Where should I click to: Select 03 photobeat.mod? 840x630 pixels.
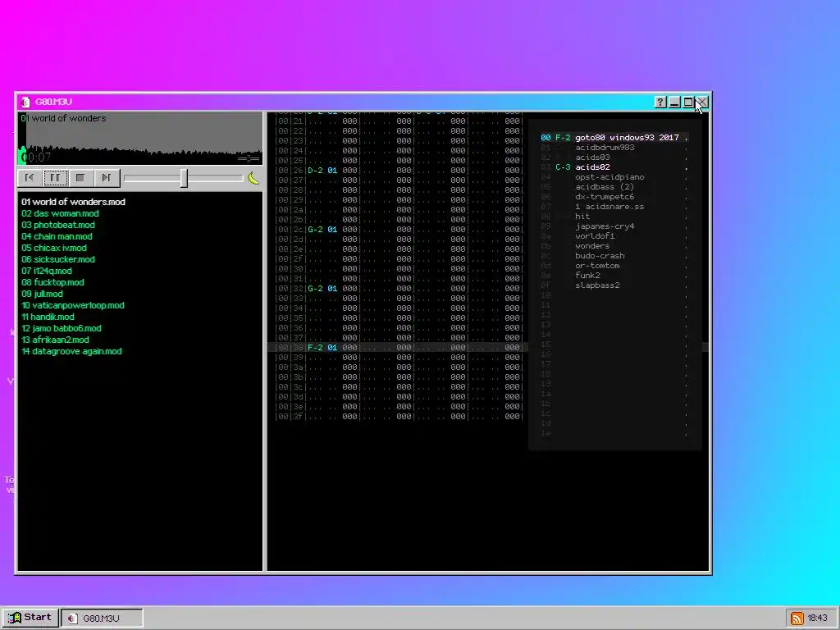click(58, 225)
